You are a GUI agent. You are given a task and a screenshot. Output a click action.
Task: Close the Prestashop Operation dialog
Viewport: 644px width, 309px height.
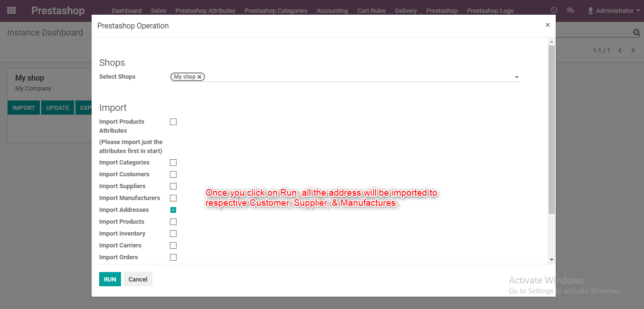(x=547, y=25)
